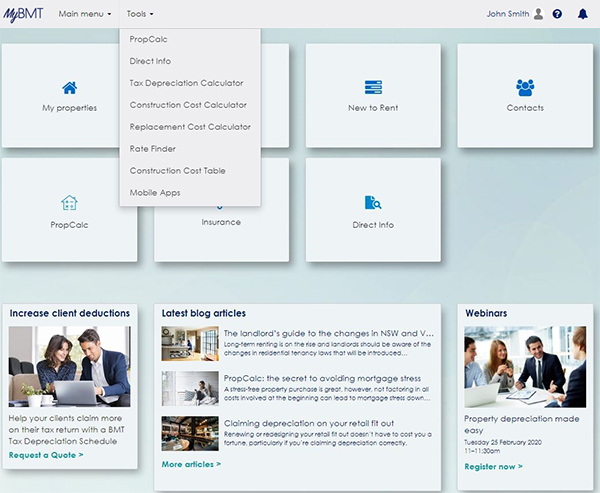Select Direct Info in the Tools menu
The width and height of the screenshot is (600, 493).
(150, 61)
